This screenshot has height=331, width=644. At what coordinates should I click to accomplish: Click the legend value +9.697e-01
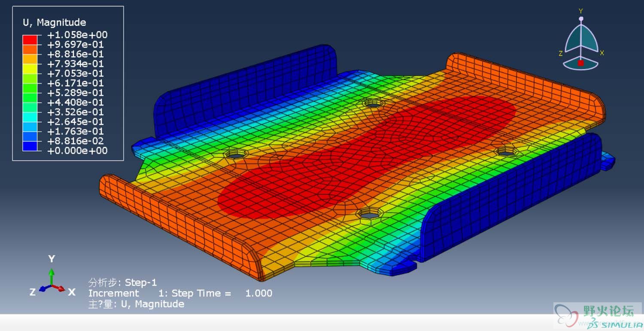pyautogui.click(x=75, y=45)
